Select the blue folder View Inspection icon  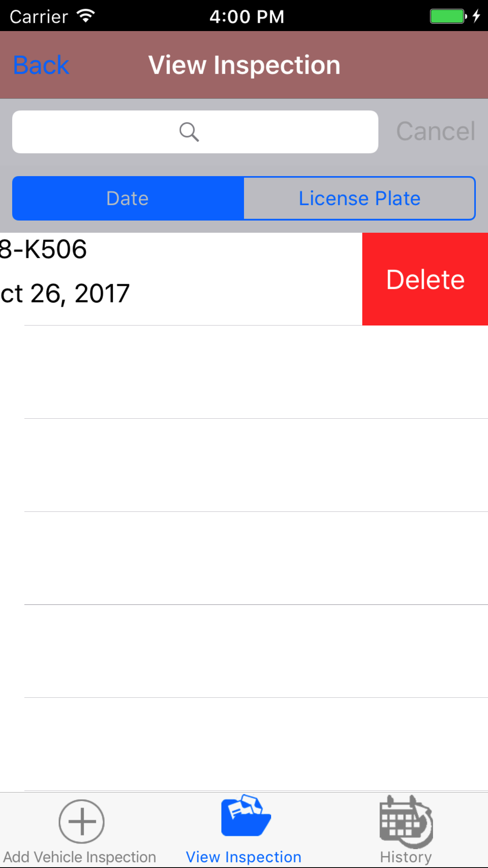pyautogui.click(x=246, y=816)
